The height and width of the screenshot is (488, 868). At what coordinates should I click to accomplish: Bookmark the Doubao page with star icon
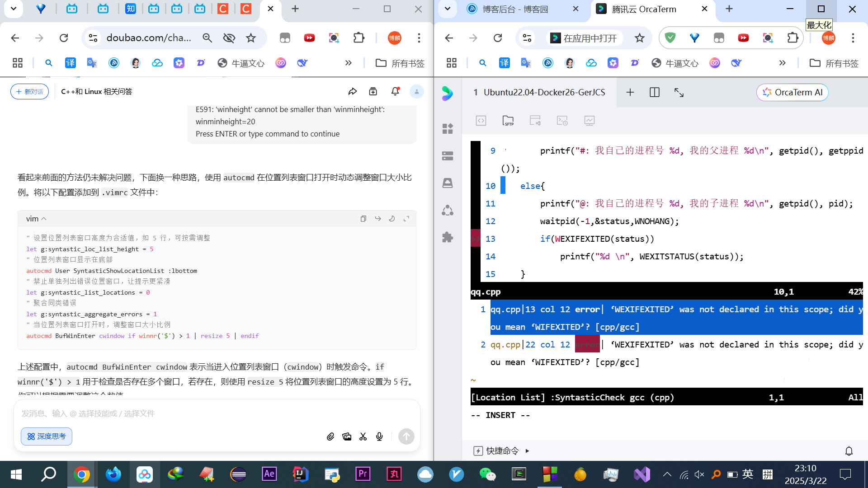point(251,38)
